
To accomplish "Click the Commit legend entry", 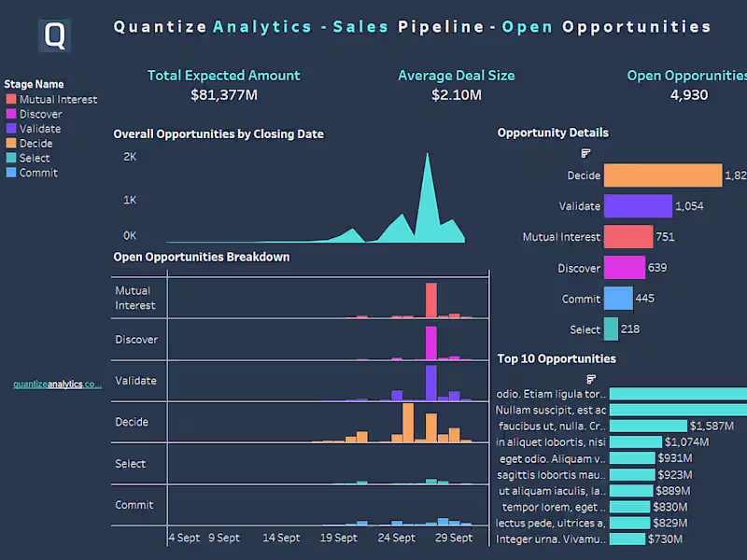I will (x=37, y=173).
